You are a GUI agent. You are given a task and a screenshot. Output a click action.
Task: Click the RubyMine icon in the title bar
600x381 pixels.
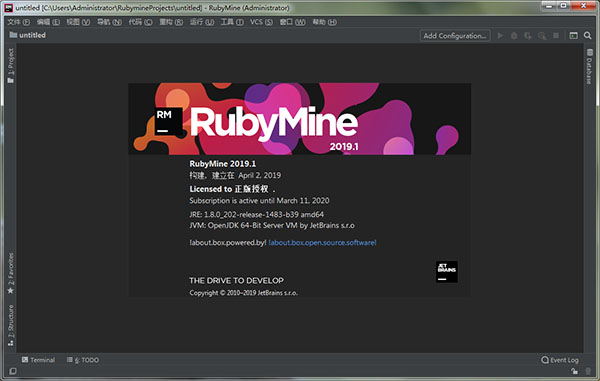point(8,7)
